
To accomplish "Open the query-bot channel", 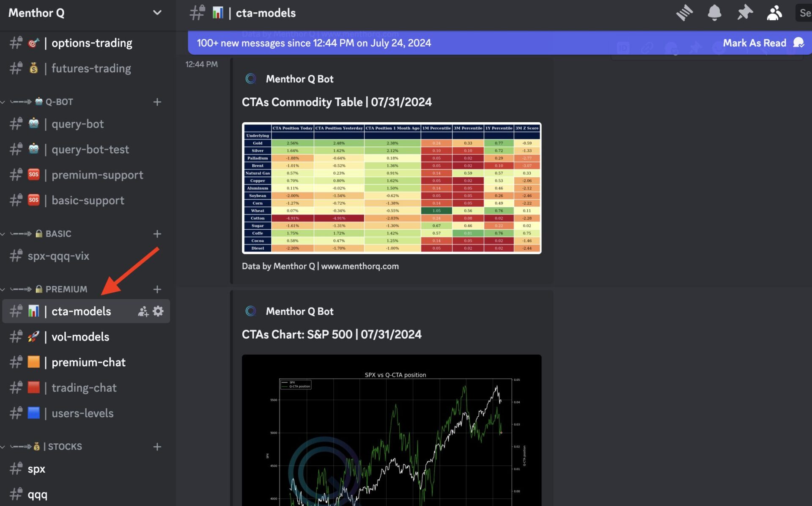I will [86, 124].
